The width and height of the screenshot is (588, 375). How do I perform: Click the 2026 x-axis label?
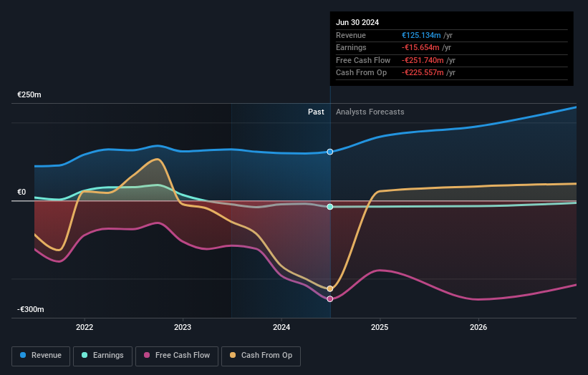point(478,328)
